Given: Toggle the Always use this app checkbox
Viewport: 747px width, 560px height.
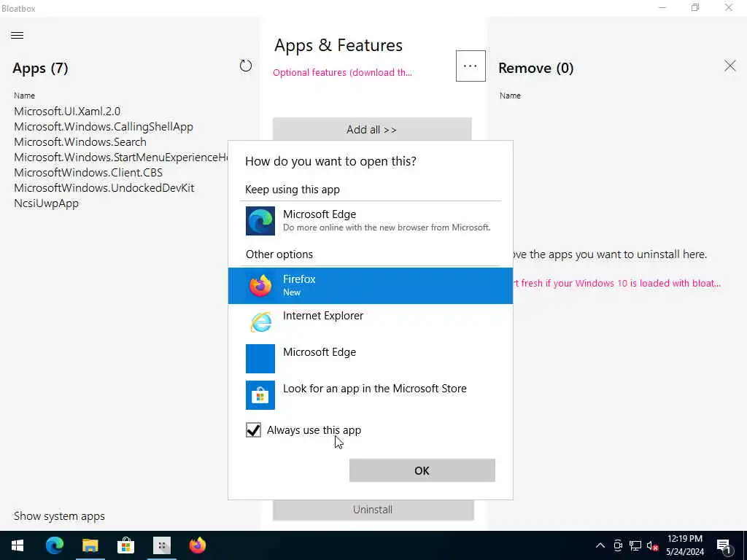Looking at the screenshot, I should point(253,430).
